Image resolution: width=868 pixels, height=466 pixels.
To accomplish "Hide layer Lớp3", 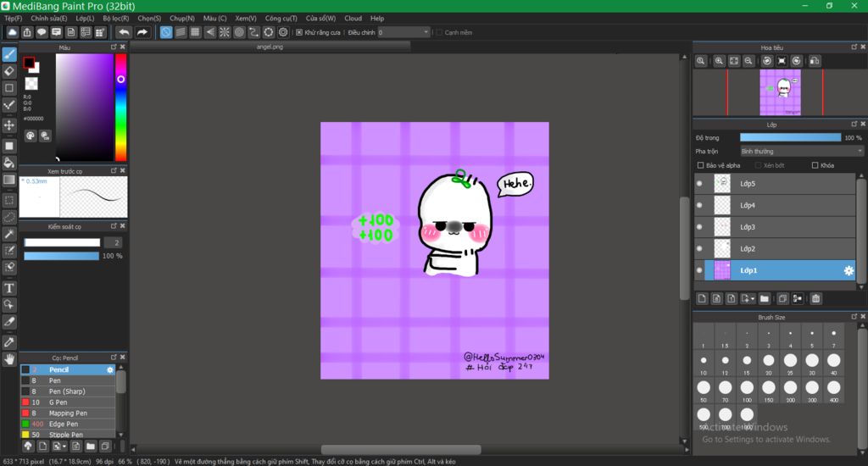I will pos(699,227).
